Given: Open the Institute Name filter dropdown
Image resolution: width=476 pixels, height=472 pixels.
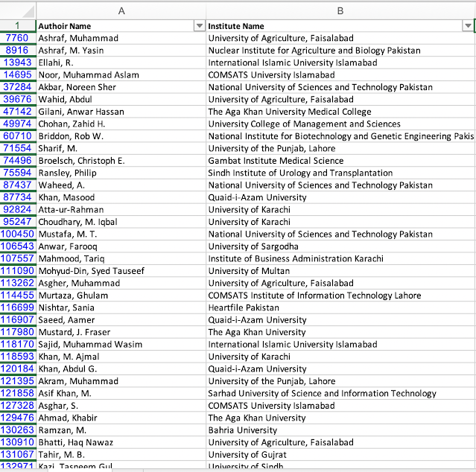Looking at the screenshot, I should click(x=468, y=26).
